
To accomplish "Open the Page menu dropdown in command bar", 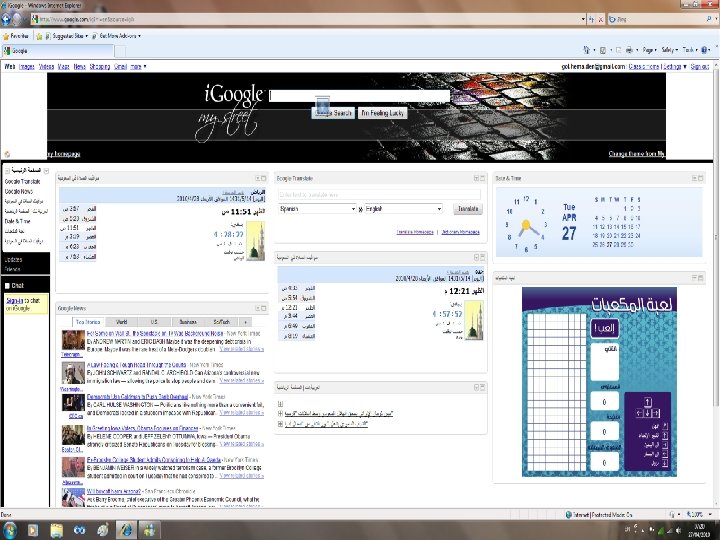I will pos(649,50).
